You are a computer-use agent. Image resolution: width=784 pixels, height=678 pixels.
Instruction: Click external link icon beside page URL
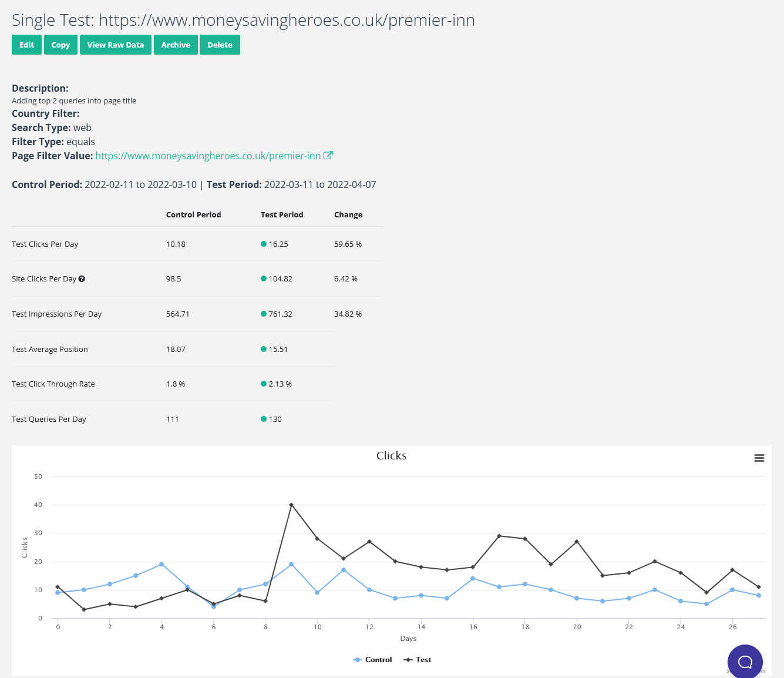(328, 155)
